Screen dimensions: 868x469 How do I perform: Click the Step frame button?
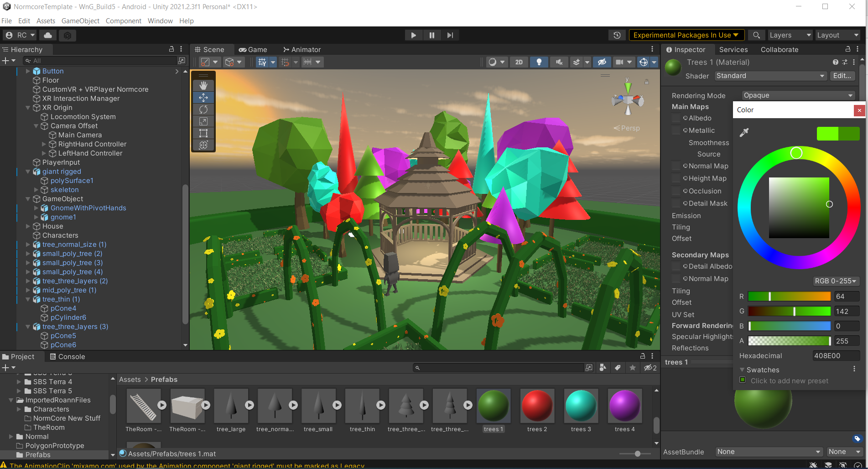point(450,35)
